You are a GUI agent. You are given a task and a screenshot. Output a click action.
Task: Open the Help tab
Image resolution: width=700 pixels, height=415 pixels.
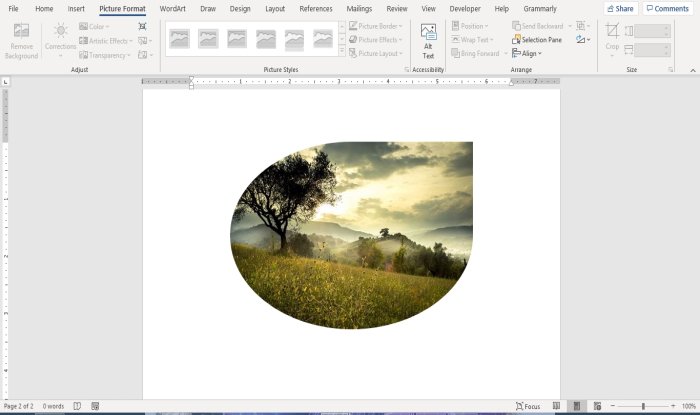tap(501, 8)
